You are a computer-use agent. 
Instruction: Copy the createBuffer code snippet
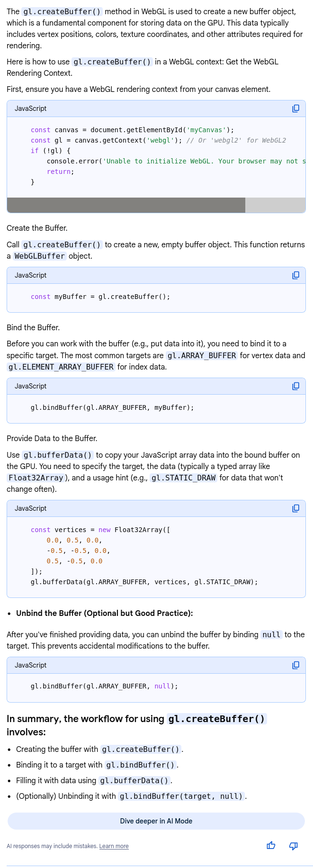point(295,275)
